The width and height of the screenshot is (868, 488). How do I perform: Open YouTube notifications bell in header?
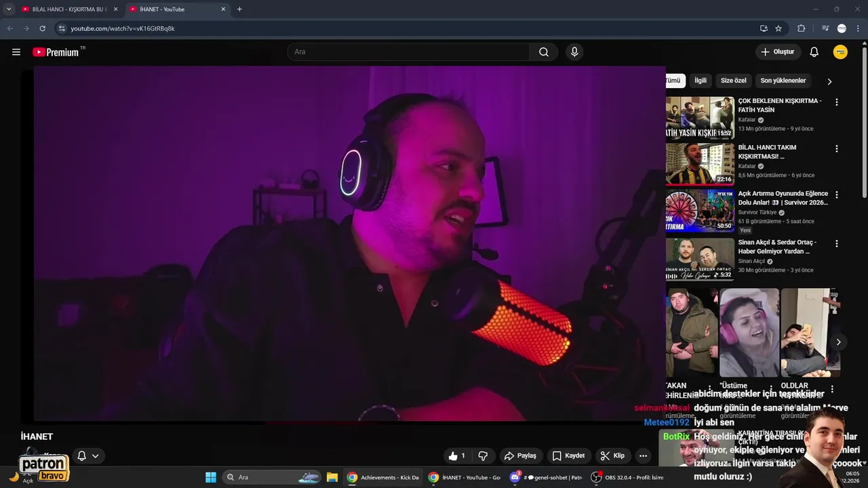click(814, 52)
